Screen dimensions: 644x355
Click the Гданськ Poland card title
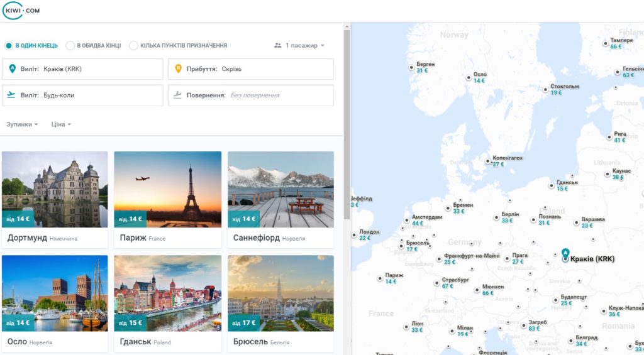(x=145, y=342)
